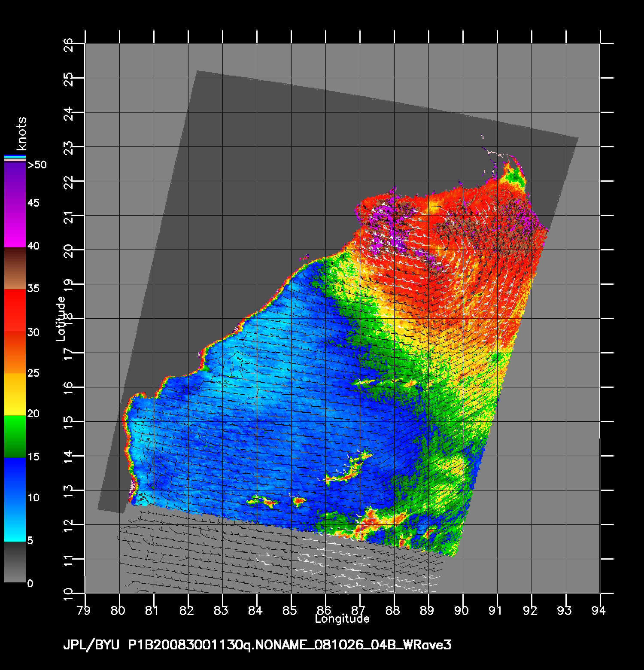This screenshot has height=670, width=644.
Task: Click the longitude tick label '81'
Action: coord(152,610)
